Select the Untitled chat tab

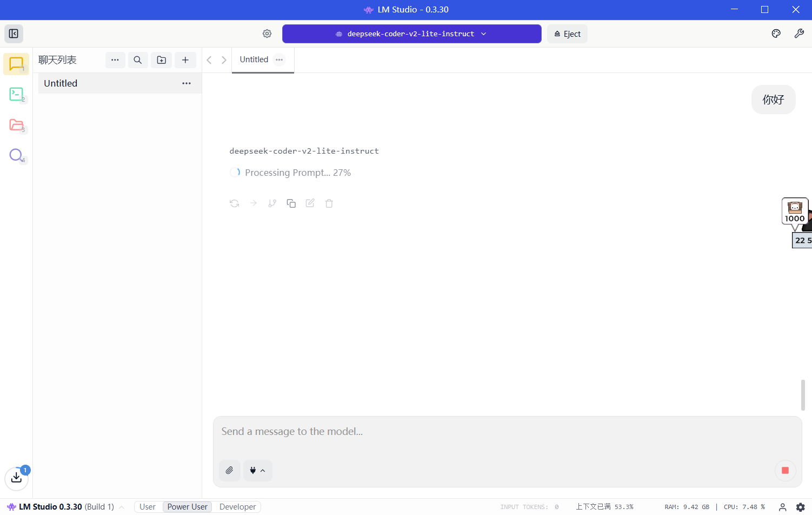tap(254, 60)
